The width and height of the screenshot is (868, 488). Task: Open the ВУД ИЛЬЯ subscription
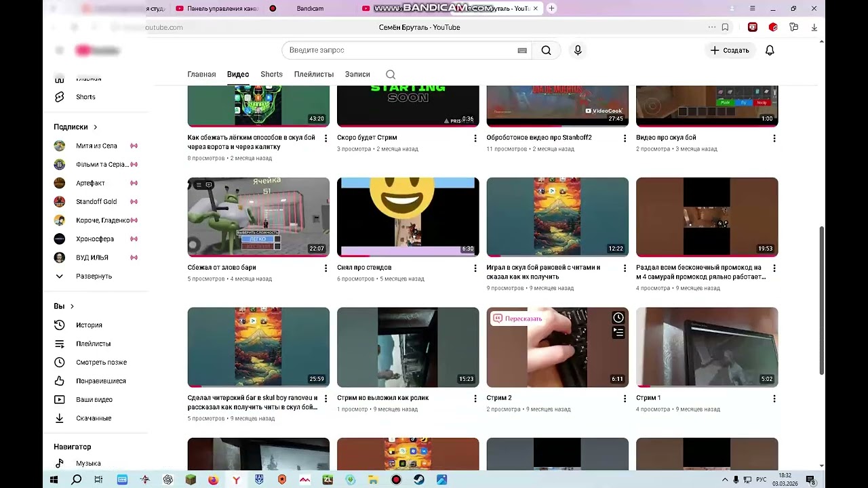(92, 258)
